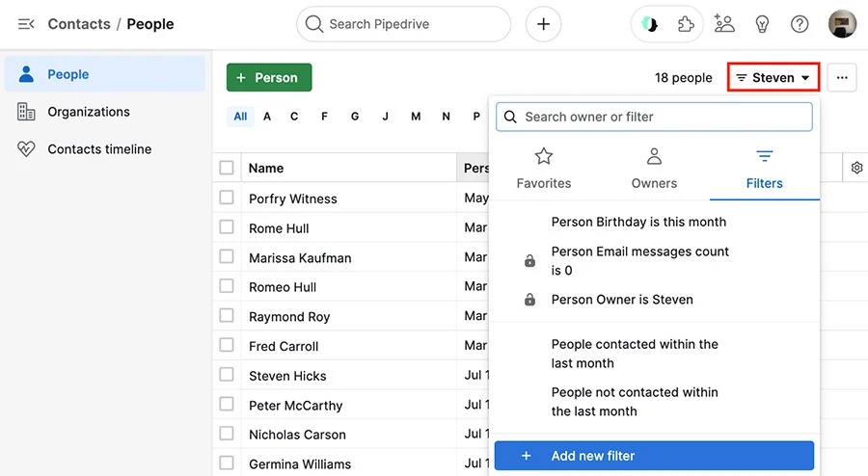Filter contacts by letter G
This screenshot has height=476, width=868.
[355, 116]
